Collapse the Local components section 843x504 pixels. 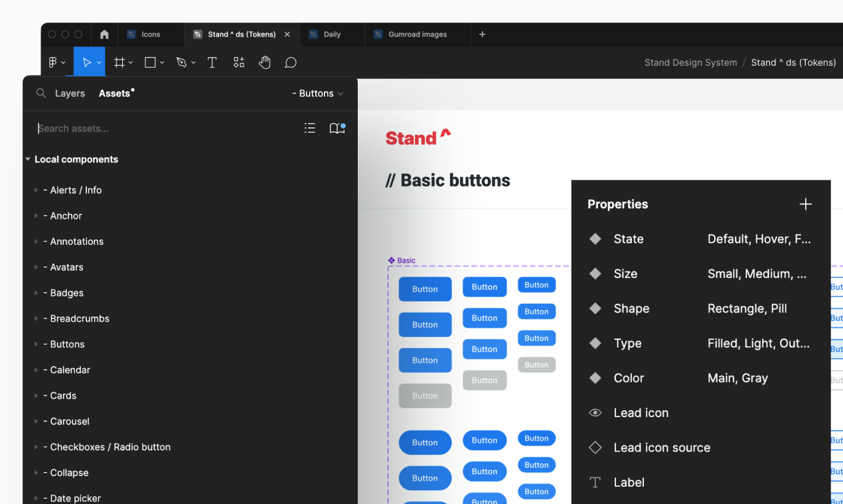click(x=28, y=159)
